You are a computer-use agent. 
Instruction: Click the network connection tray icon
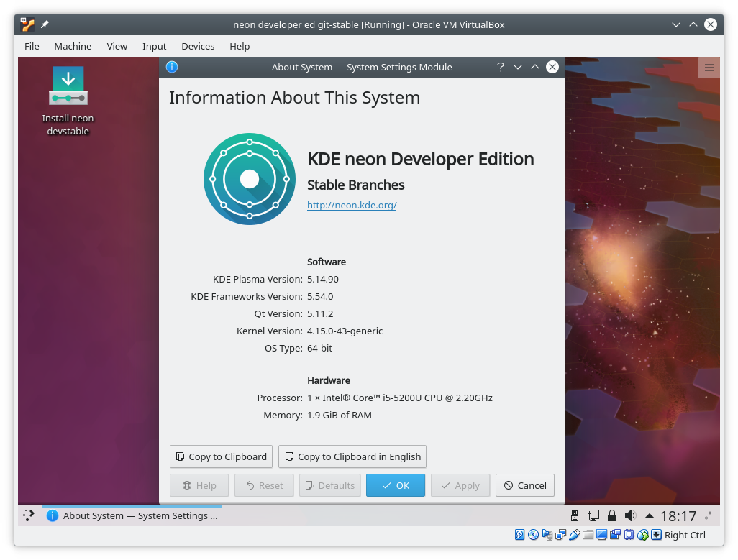(593, 515)
